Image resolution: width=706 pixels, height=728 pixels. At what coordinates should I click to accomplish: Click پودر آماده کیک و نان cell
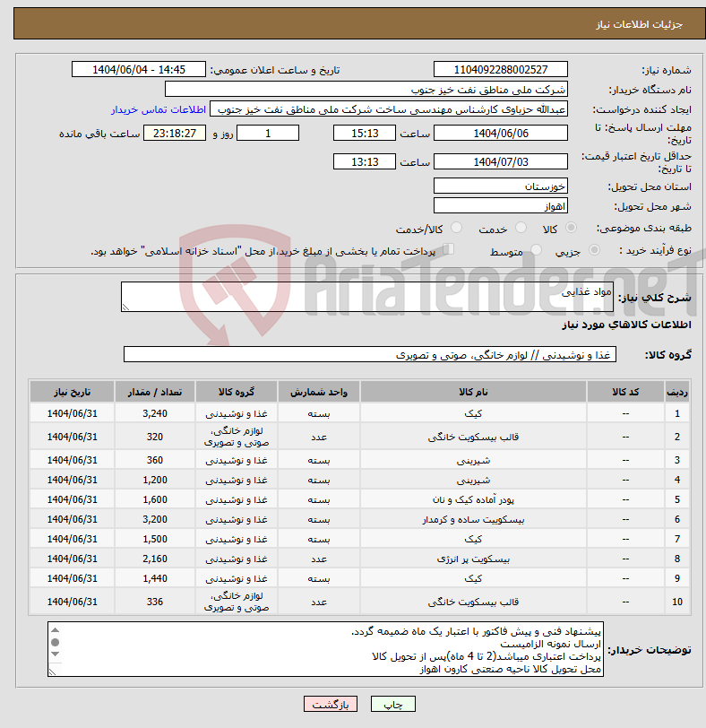(473, 499)
